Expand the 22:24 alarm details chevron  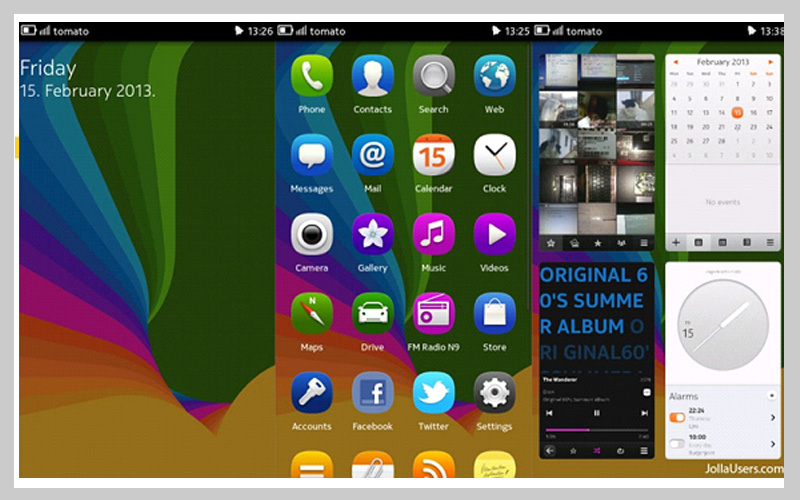point(772,417)
